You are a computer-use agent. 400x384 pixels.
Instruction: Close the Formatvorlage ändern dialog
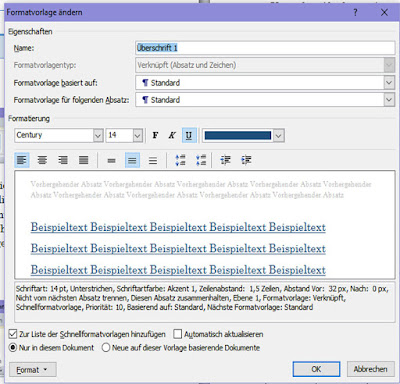(384, 13)
